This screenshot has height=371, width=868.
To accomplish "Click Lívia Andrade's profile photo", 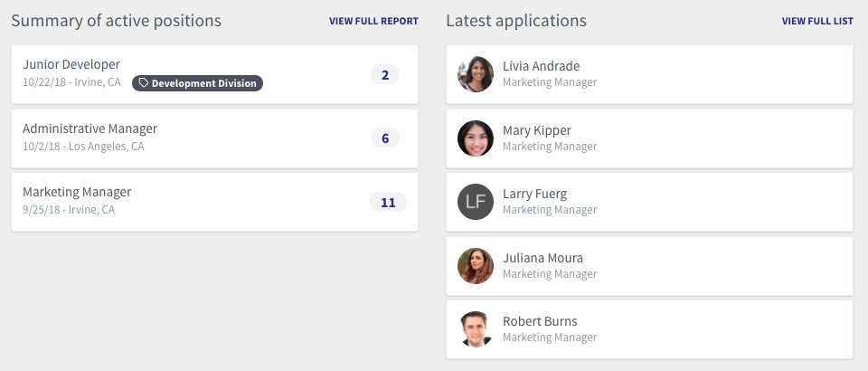I will pyautogui.click(x=475, y=74).
